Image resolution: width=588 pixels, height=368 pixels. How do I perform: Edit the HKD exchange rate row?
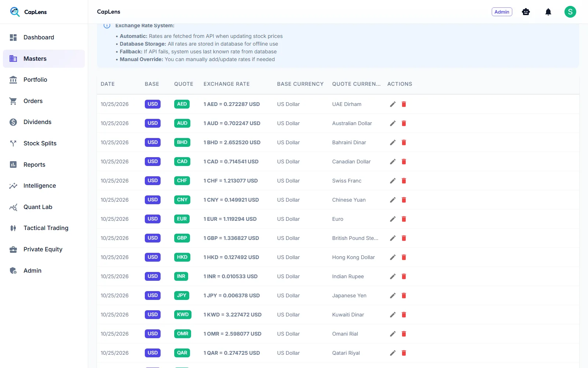pyautogui.click(x=393, y=257)
